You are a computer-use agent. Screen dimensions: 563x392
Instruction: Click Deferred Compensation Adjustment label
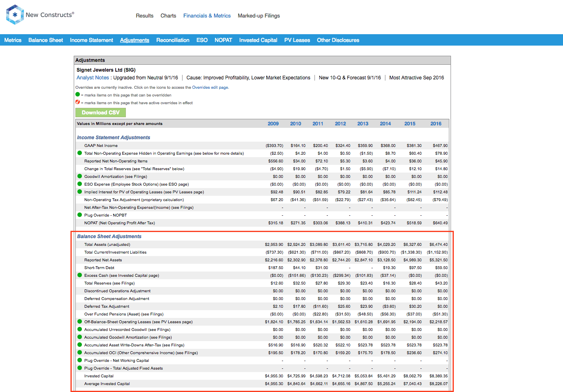coord(117,299)
